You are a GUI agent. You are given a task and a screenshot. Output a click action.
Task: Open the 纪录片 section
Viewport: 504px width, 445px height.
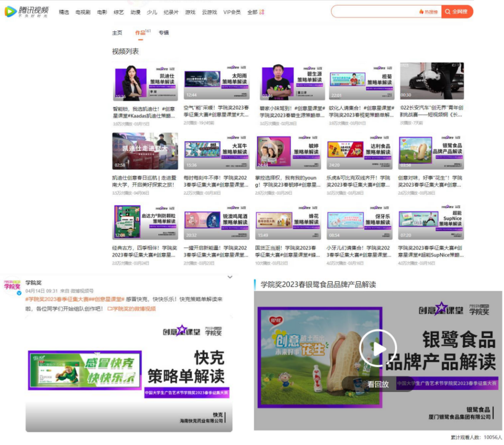[x=171, y=12]
